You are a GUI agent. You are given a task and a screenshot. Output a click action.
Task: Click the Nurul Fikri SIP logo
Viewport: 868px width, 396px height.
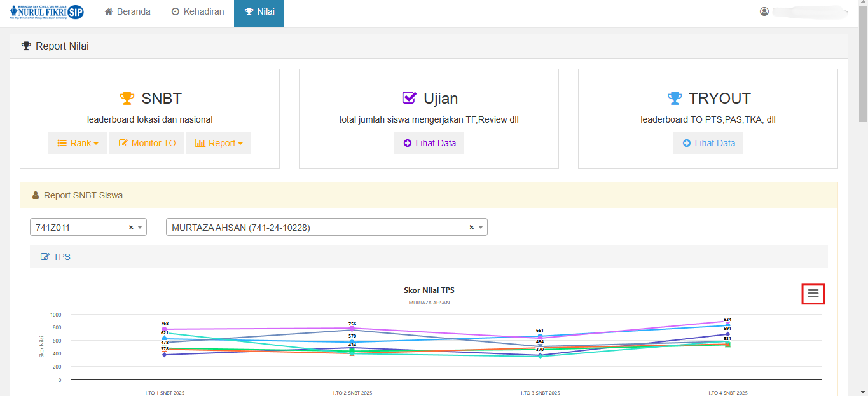tap(46, 12)
